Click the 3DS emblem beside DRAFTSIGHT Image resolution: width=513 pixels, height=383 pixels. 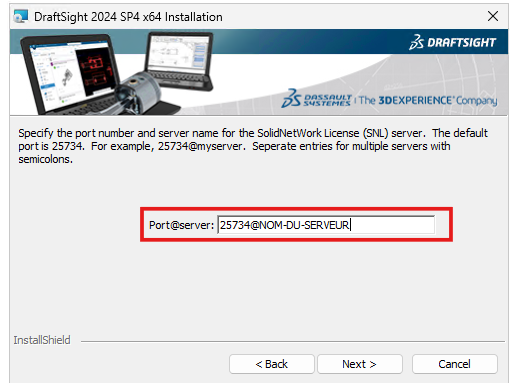[x=416, y=42]
